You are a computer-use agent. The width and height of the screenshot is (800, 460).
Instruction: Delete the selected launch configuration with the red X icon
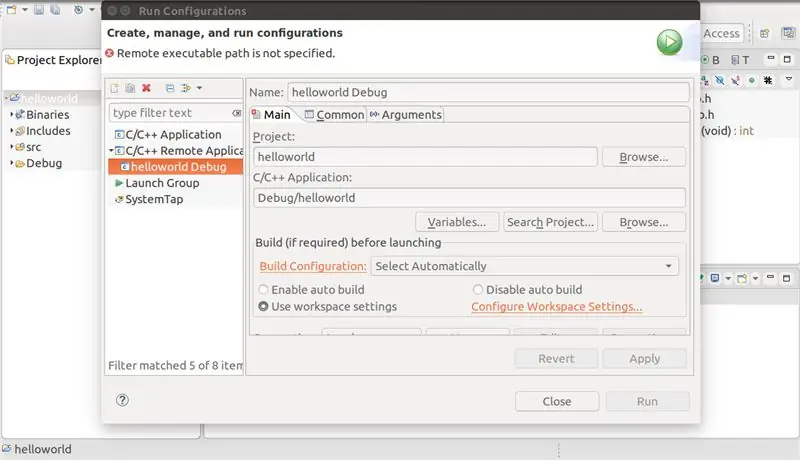[146, 88]
